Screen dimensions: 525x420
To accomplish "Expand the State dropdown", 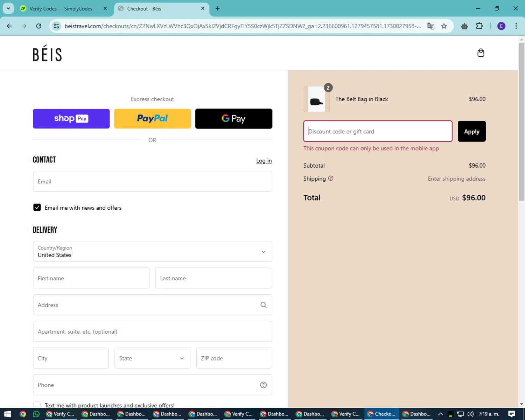I will pos(152,358).
